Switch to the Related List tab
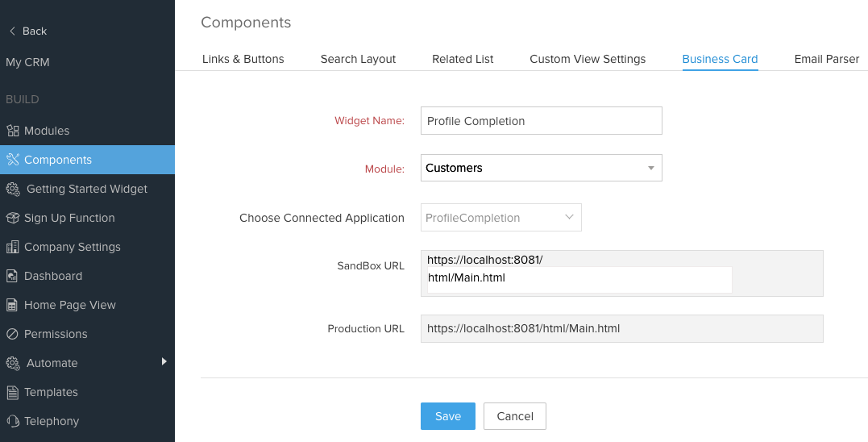868x442 pixels. pos(463,59)
